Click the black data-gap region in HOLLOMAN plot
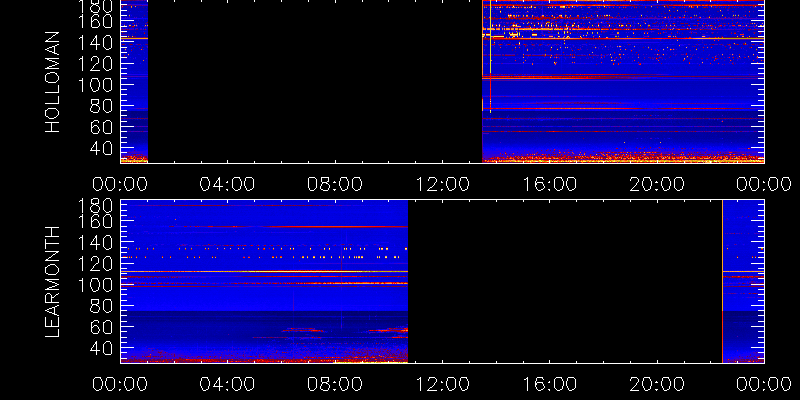Image resolution: width=800 pixels, height=400 pixels. 315,82
